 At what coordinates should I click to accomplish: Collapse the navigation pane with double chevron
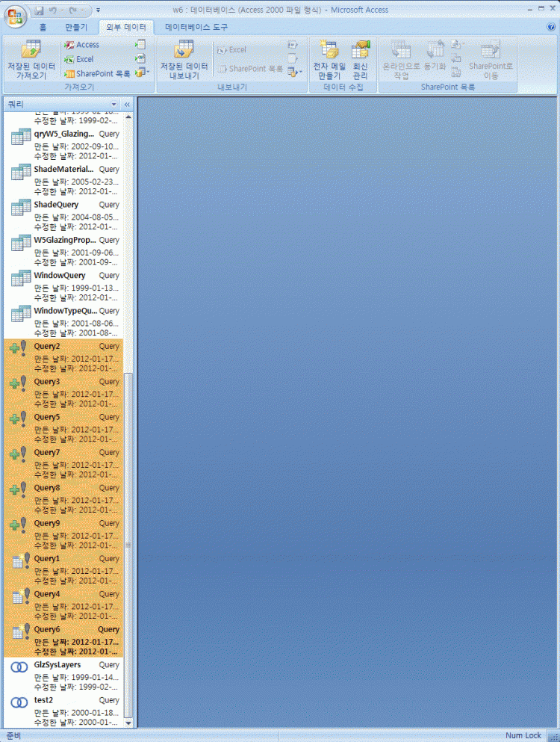point(127,104)
